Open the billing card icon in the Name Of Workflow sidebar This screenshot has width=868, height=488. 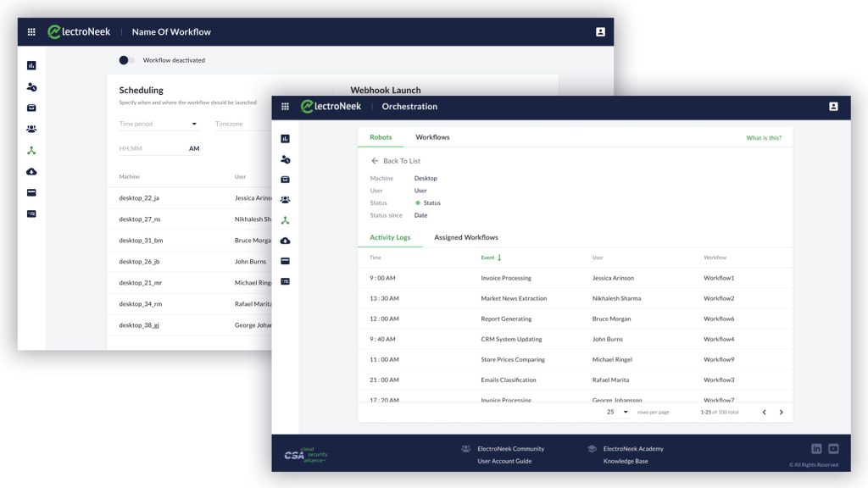click(31, 192)
